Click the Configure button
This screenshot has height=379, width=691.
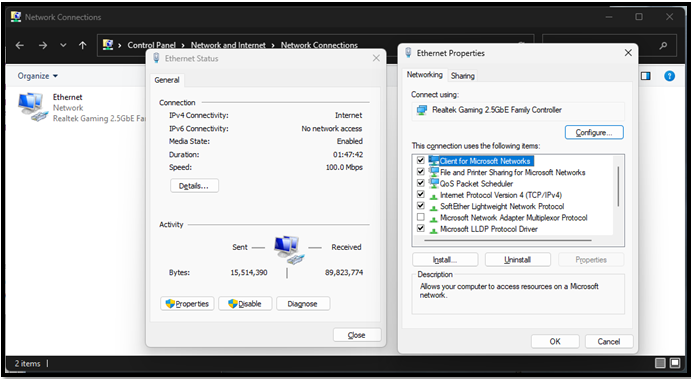(x=594, y=132)
